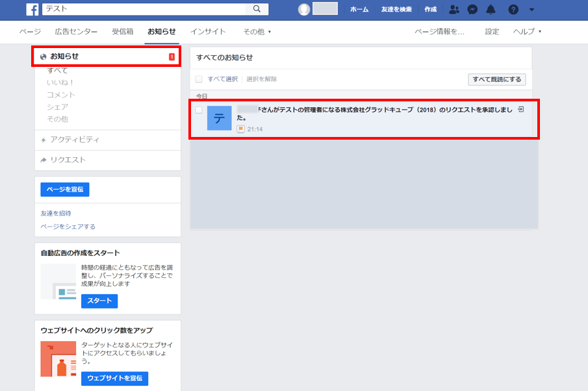Click the Facebook logo icon
588x391 pixels.
32,9
